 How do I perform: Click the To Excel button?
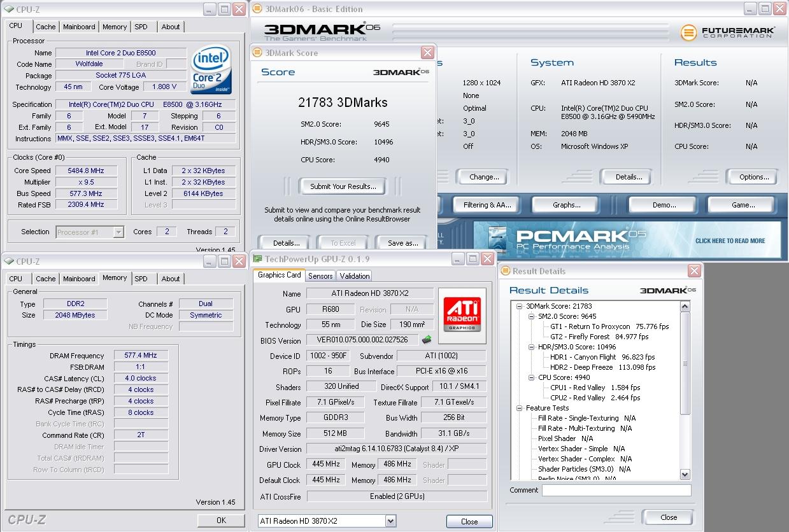coord(343,242)
